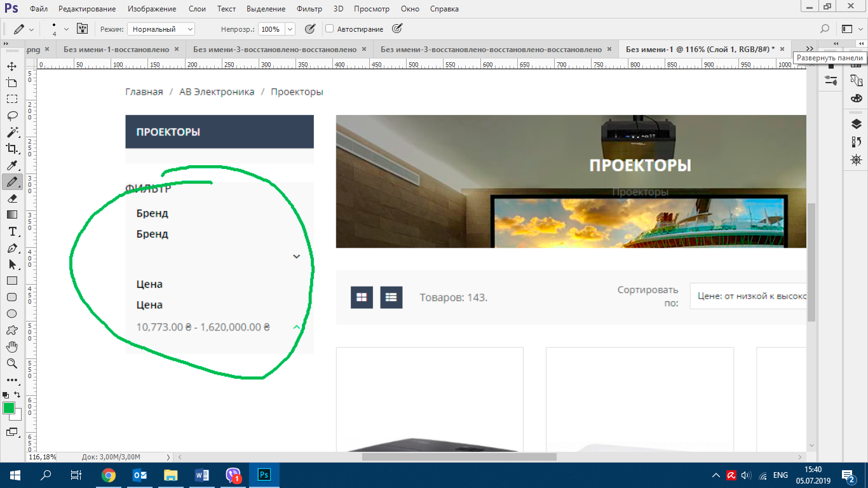Open the Color palette panel icon

pos(857,98)
